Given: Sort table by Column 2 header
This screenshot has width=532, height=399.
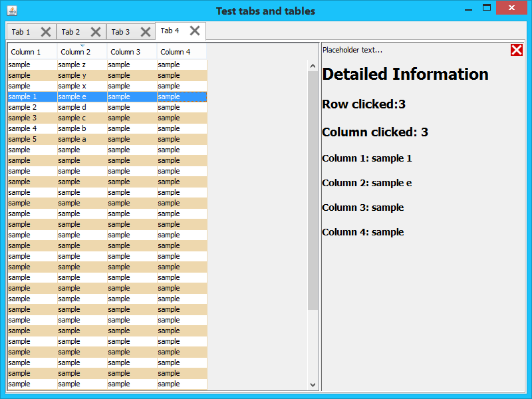Looking at the screenshot, I should (x=82, y=52).
